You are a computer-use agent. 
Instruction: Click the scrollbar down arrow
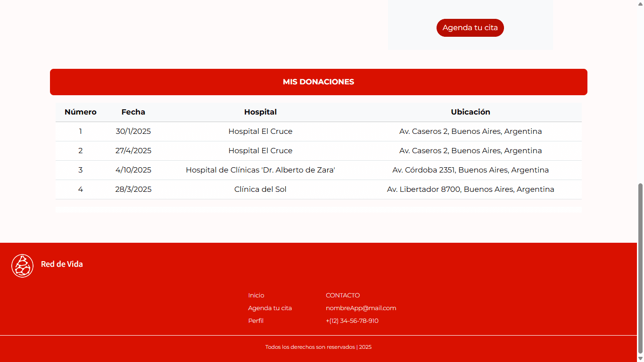pyautogui.click(x=640, y=358)
